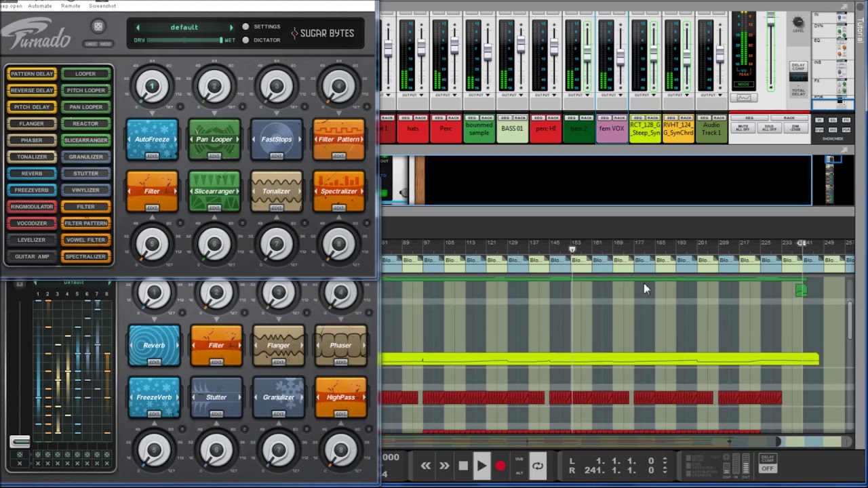Click the VOCODIZER effect button

(32, 223)
